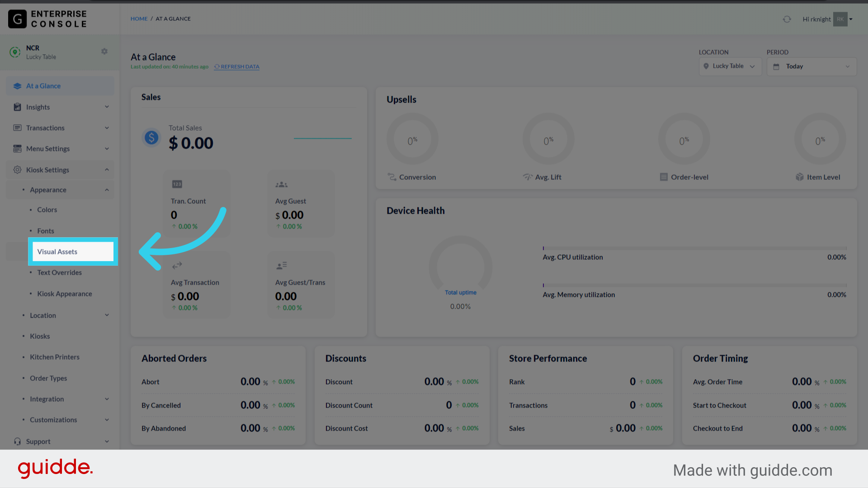Open Text Overrides menu item
Viewport: 868px width, 488px height.
60,272
